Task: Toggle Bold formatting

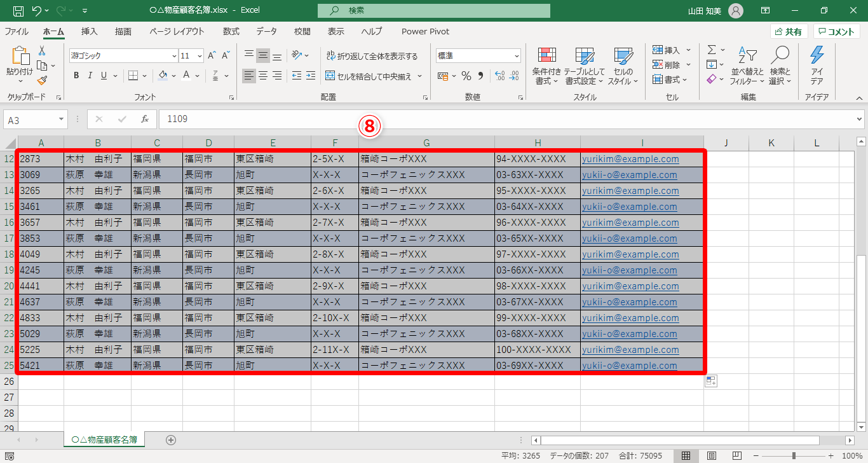Action: coord(76,76)
